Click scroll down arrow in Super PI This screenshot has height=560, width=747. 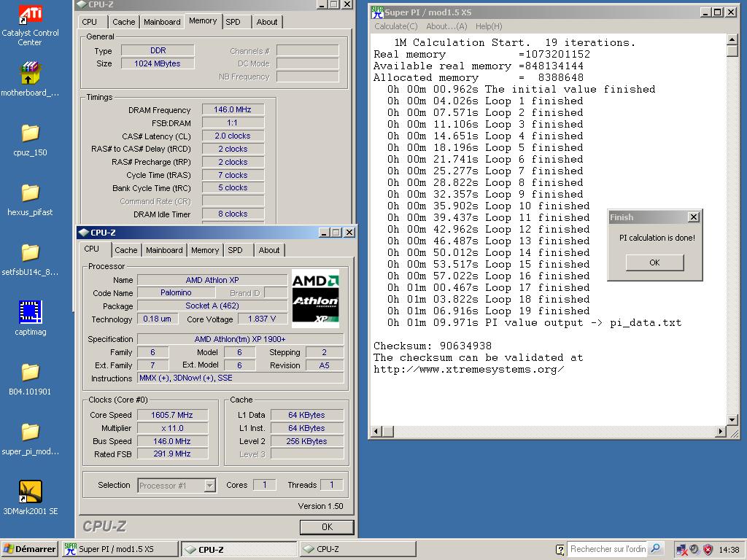click(x=732, y=419)
